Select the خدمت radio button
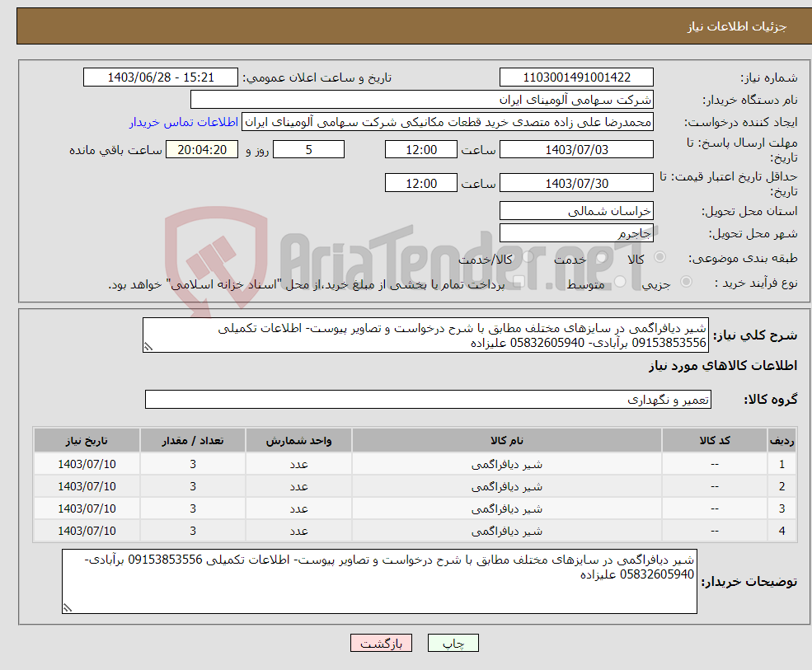The image size is (812, 670). pos(601,257)
